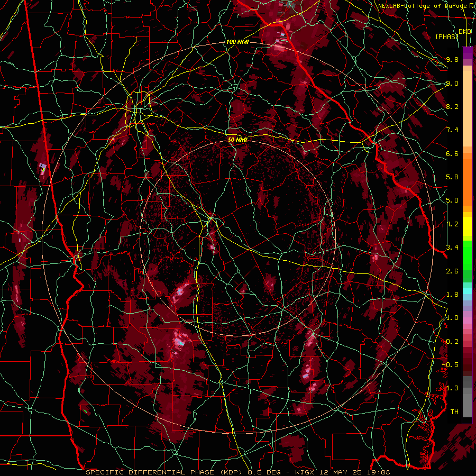Click the 9.8 value on the color scale

point(452,59)
